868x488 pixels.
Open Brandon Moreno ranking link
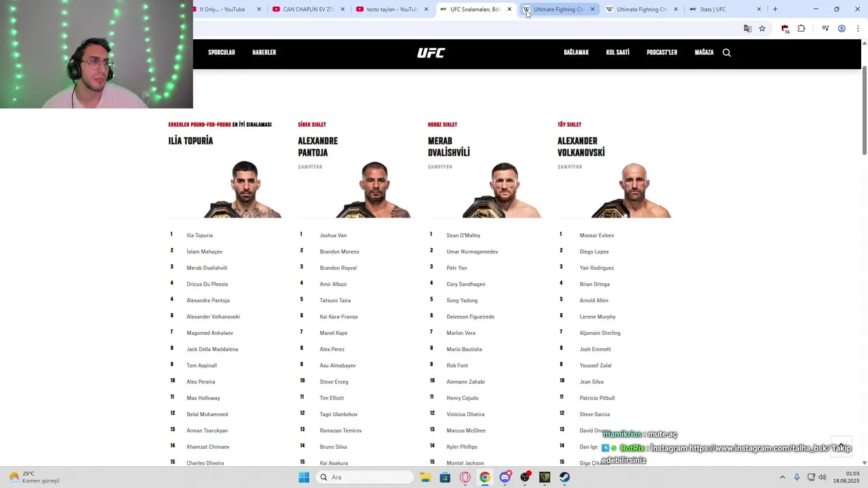tap(339, 251)
